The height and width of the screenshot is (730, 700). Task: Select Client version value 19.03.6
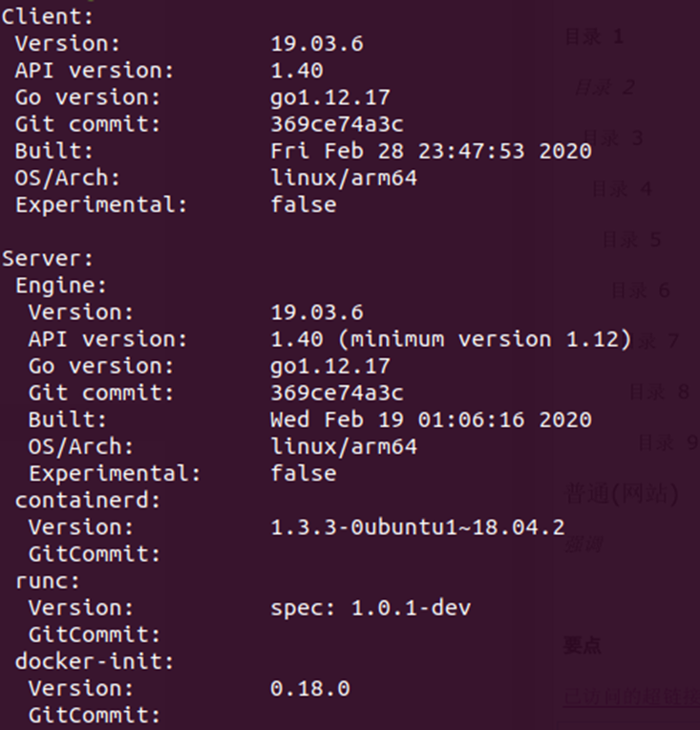click(317, 44)
